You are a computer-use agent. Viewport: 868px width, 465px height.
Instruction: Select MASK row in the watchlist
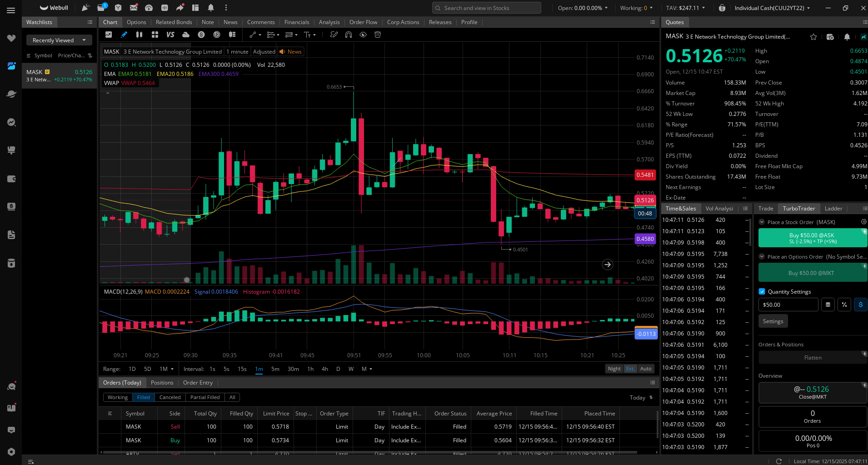coord(60,75)
